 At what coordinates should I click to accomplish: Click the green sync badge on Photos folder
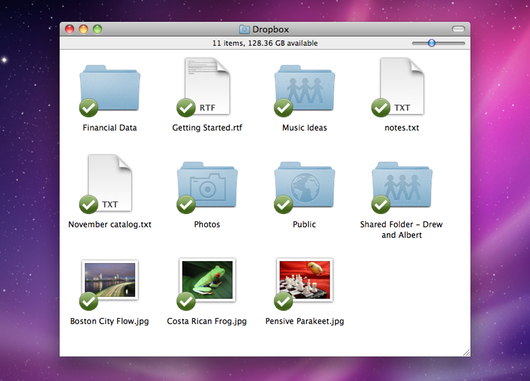click(186, 204)
